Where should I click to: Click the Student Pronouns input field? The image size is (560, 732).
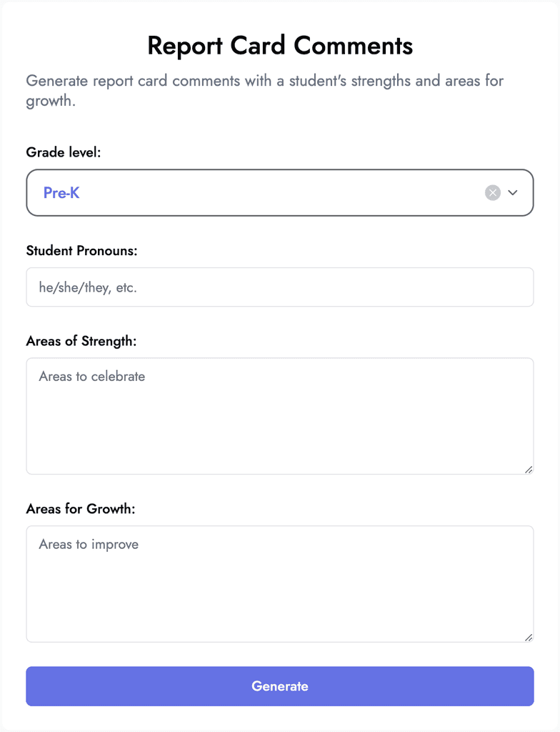(x=279, y=285)
